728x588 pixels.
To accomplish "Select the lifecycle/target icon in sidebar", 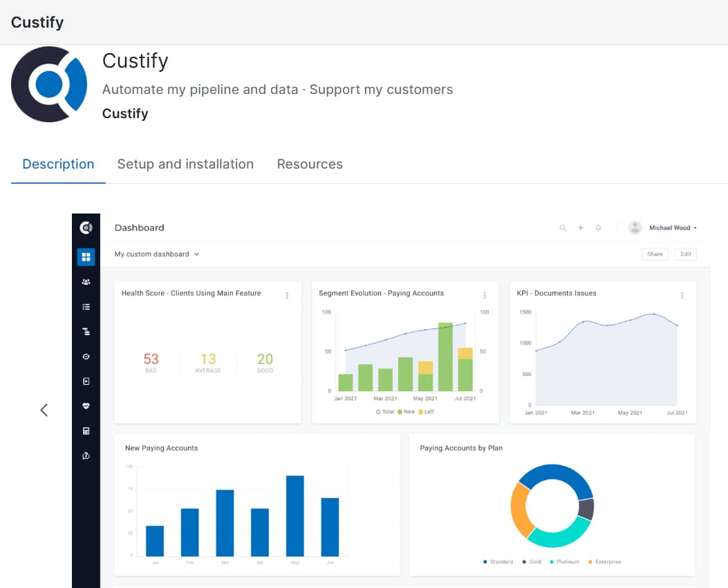I will click(86, 356).
